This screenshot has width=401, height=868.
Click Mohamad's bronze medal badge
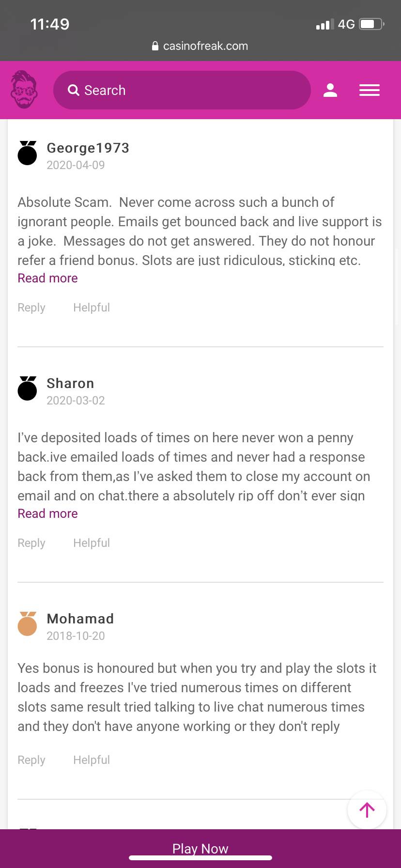coord(28,624)
